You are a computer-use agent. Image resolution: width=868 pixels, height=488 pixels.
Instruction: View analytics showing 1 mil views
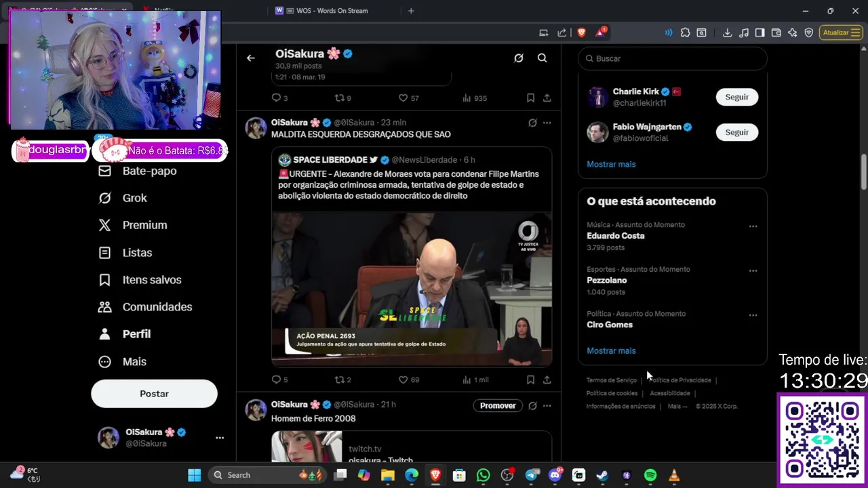tap(475, 380)
